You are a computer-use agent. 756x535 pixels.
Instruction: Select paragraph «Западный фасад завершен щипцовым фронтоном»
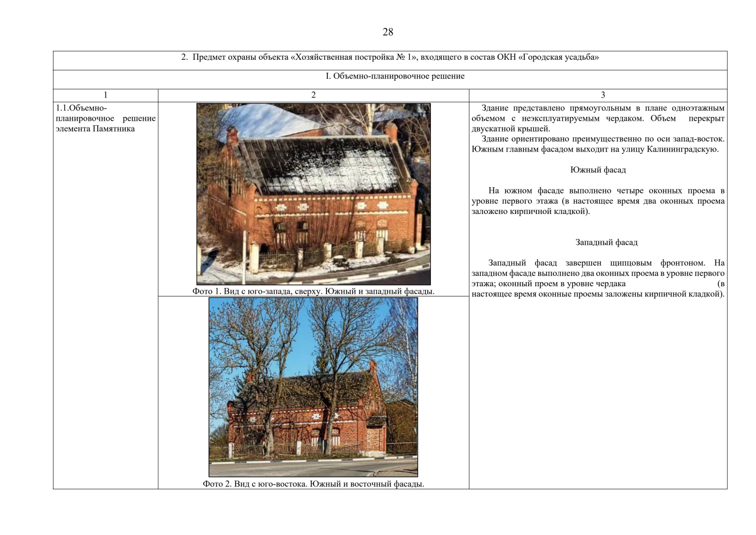(x=598, y=279)
